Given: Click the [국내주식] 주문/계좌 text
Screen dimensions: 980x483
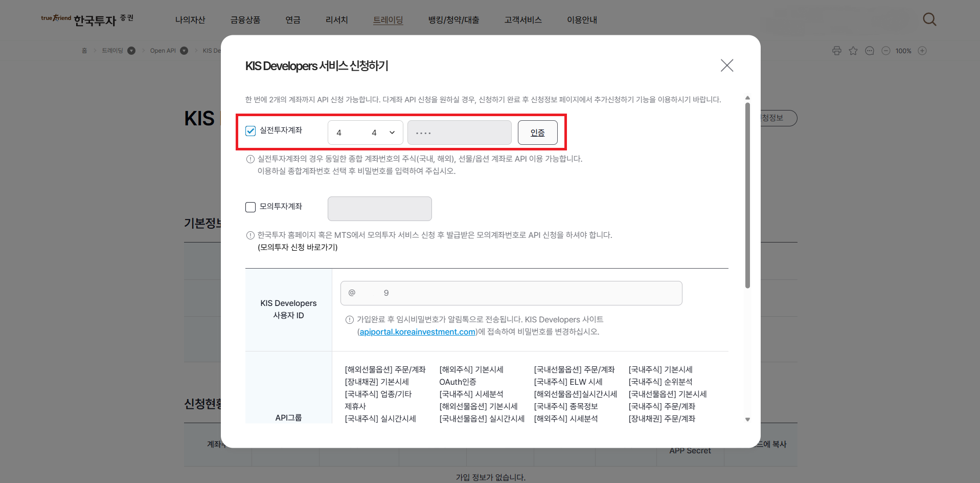Looking at the screenshot, I should pyautogui.click(x=662, y=406).
